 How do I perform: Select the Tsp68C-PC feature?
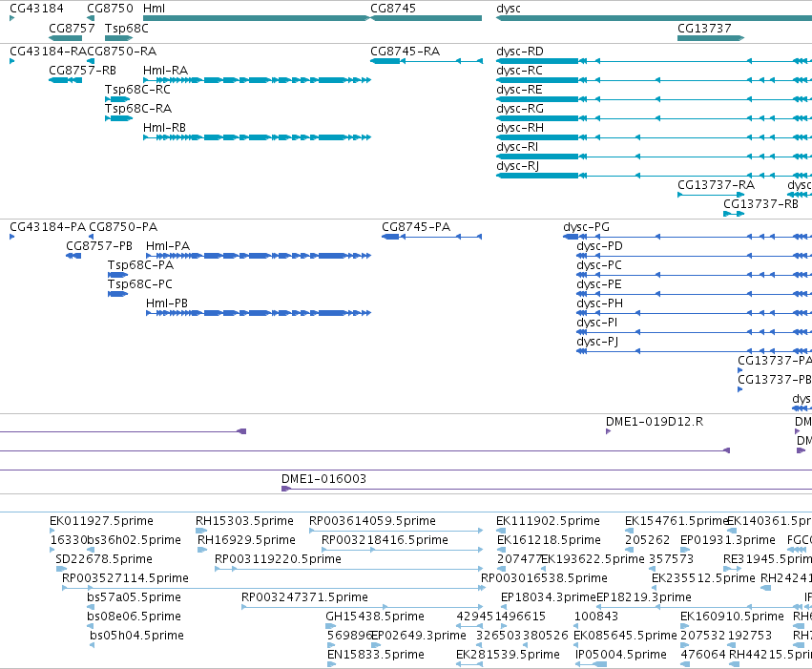coord(117,294)
